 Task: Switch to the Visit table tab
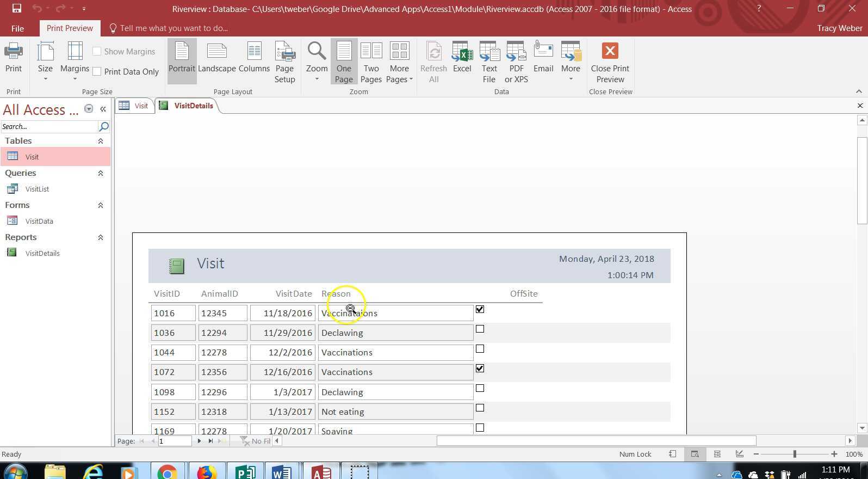[135, 106]
